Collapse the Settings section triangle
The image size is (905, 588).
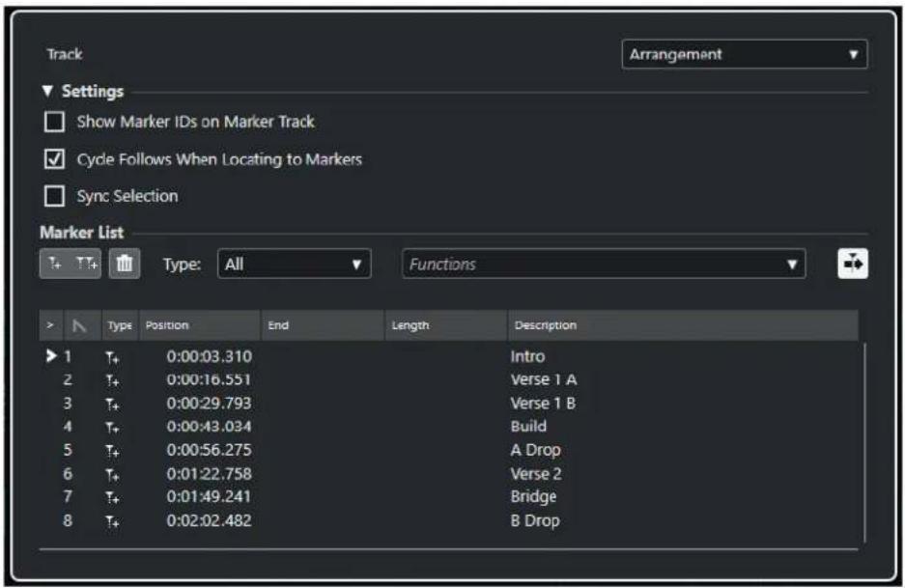pos(48,91)
